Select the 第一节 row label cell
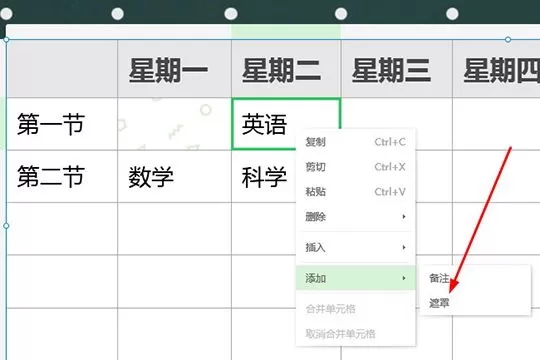The height and width of the screenshot is (360, 540). [62, 124]
